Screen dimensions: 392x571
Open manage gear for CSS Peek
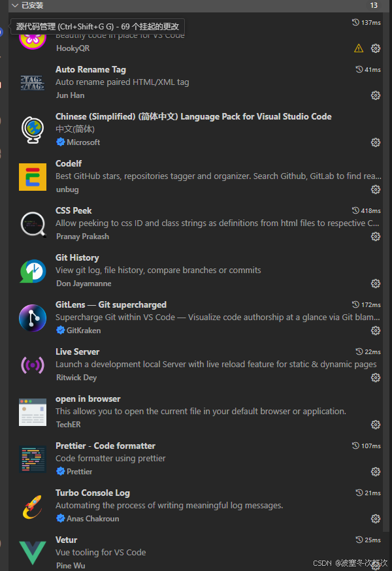click(376, 237)
